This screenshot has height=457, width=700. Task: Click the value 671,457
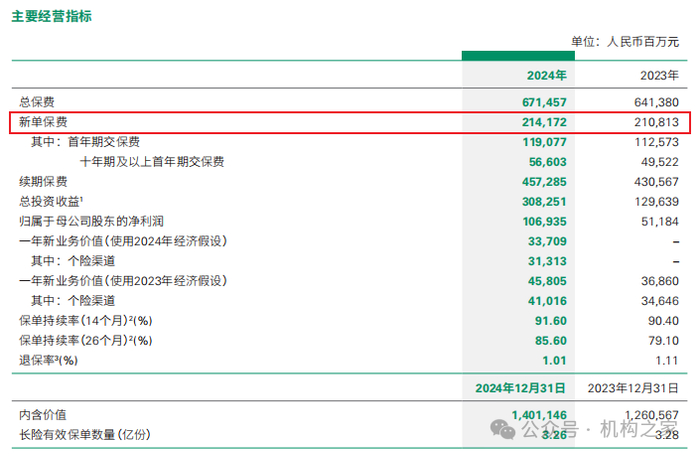point(544,103)
